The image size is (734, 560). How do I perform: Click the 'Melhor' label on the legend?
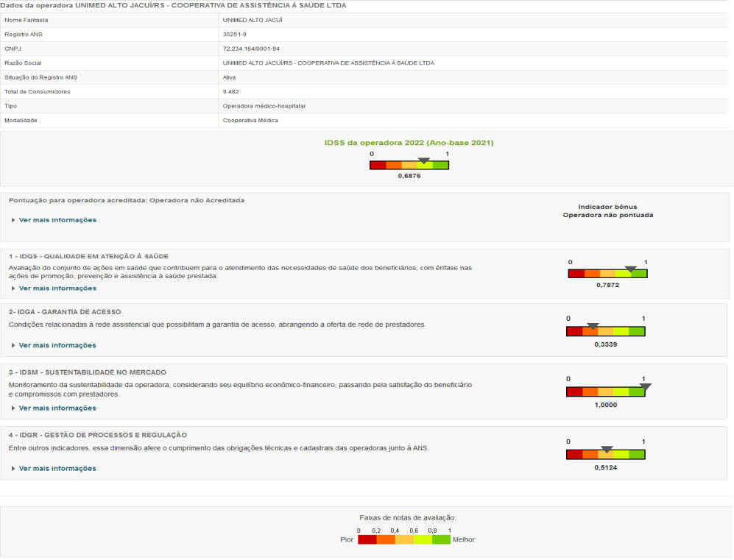(x=463, y=540)
